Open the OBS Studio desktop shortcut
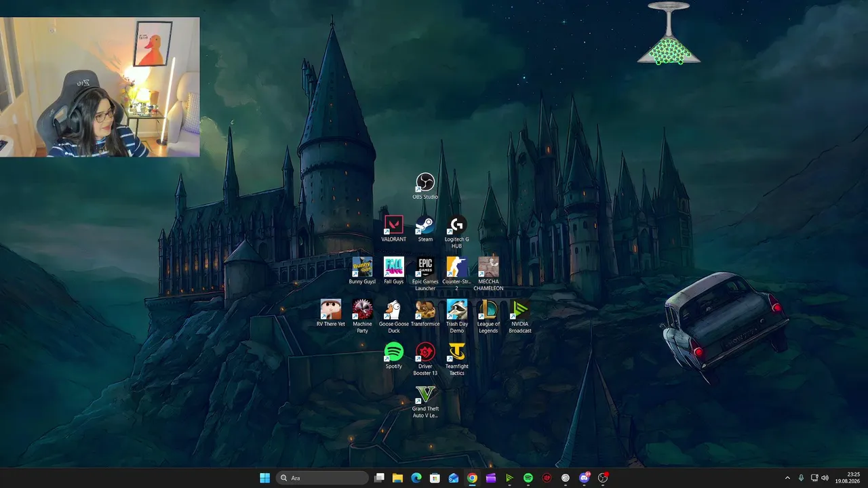The height and width of the screenshot is (488, 868). [x=425, y=186]
